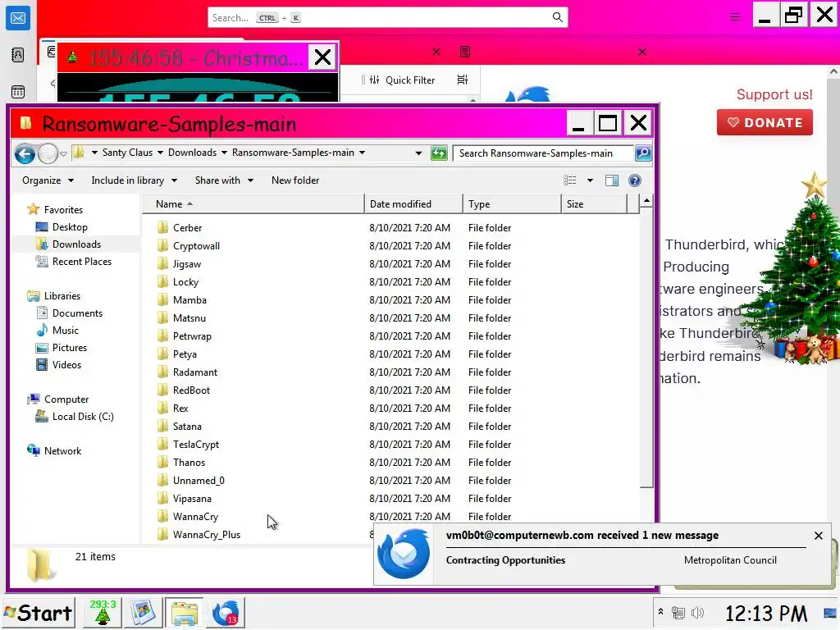The height and width of the screenshot is (630, 840).
Task: Sort by the Size column header
Action: click(x=594, y=204)
